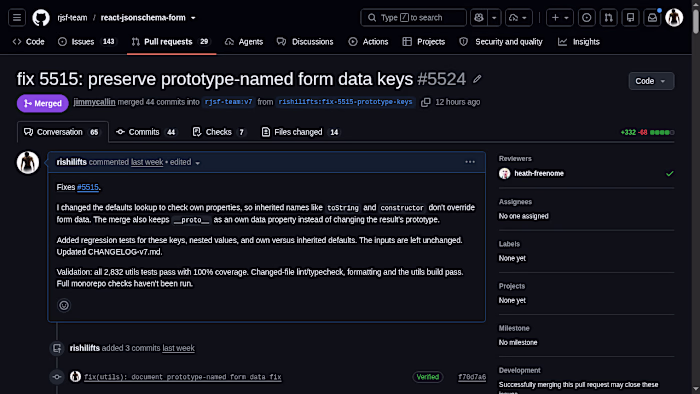Click the commit marker icon beside fix(utils)
700x394 pixels.
click(57, 377)
